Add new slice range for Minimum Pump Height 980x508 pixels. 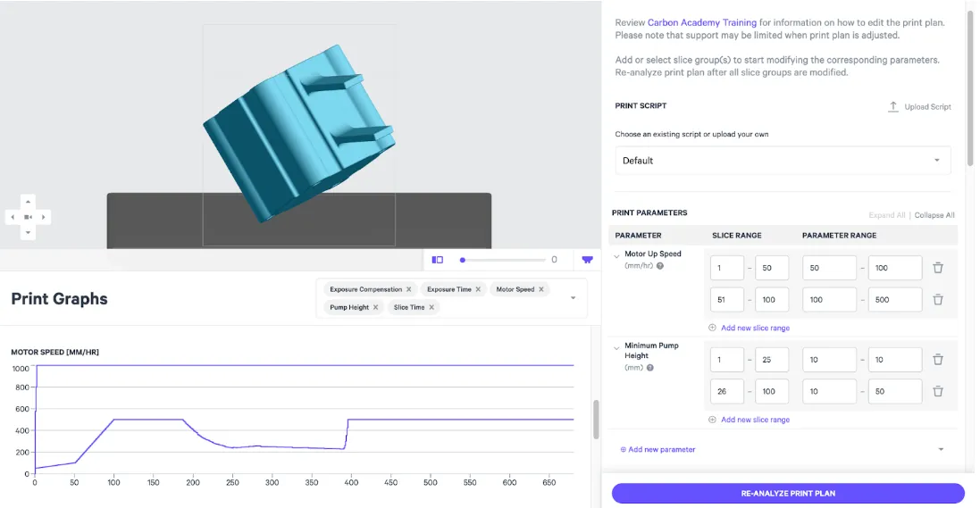pyautogui.click(x=749, y=420)
